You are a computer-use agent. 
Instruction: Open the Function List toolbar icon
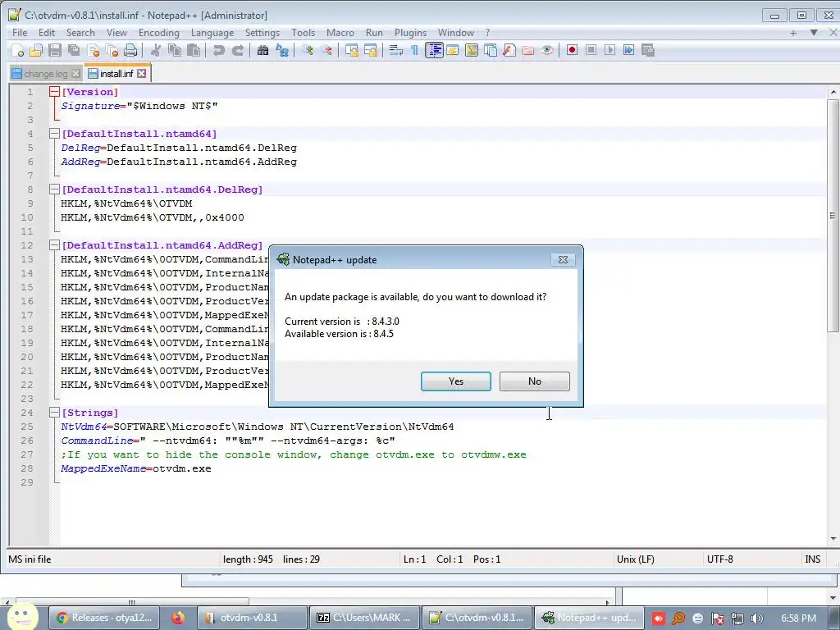(509, 50)
